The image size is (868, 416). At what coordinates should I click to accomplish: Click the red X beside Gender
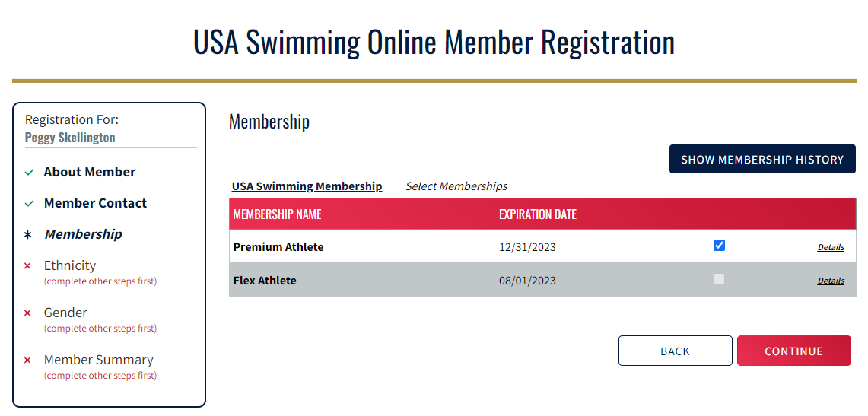tap(28, 313)
